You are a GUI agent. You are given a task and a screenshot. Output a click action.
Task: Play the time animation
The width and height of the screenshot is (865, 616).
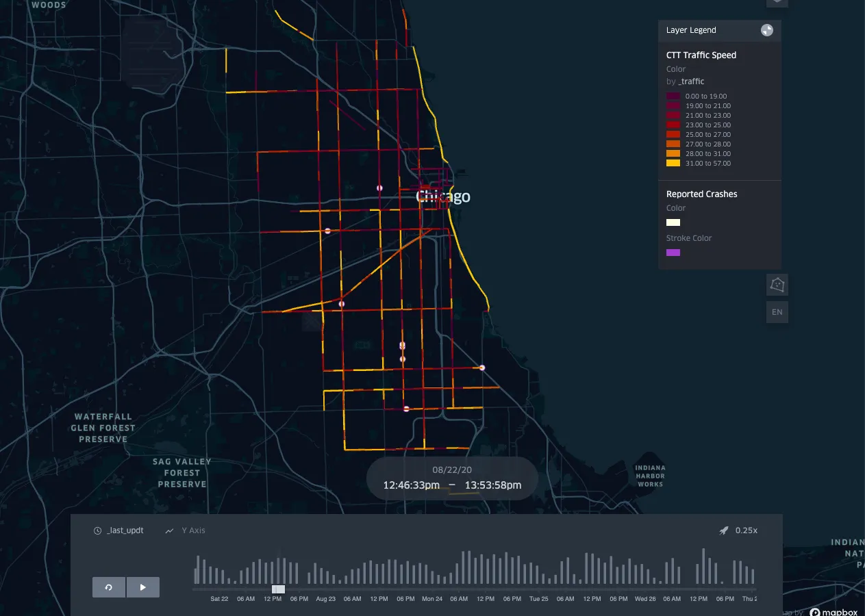[143, 587]
